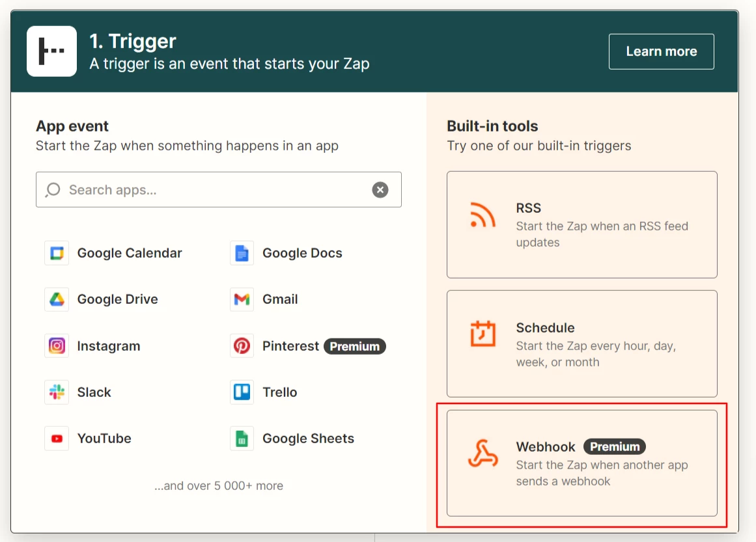This screenshot has height=542, width=756.
Task: Click the Google Calendar app icon
Action: pos(57,253)
